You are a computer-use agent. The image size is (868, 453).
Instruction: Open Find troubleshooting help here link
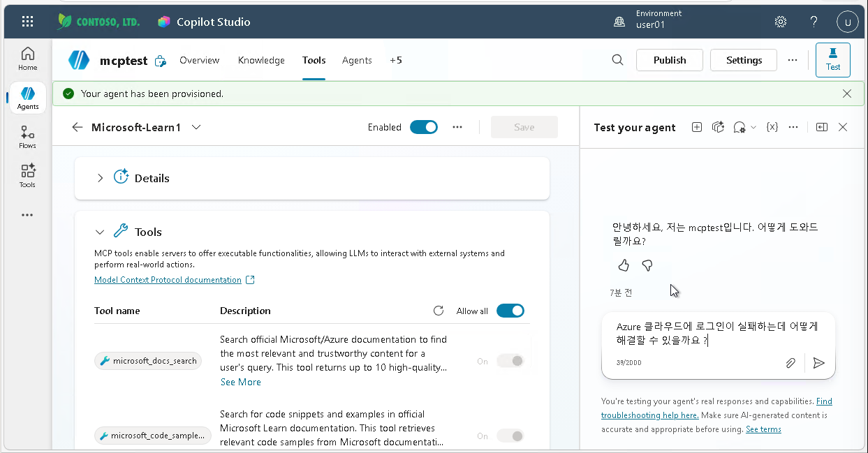[x=716, y=408]
